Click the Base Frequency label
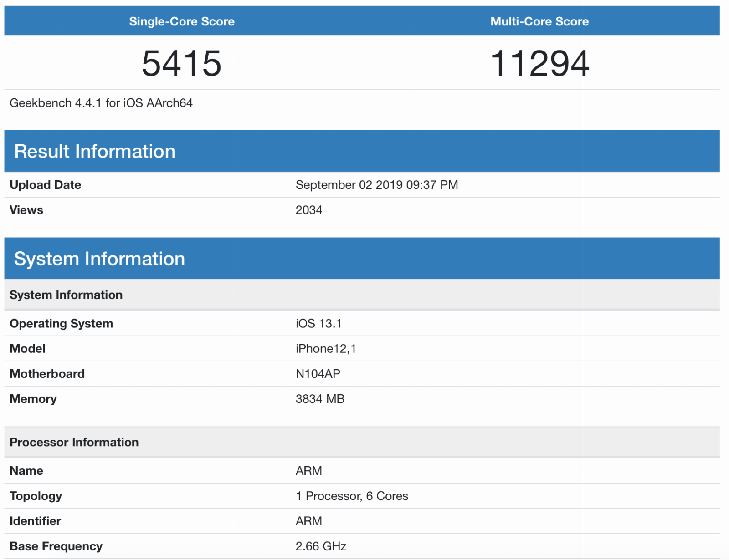 tap(56, 546)
